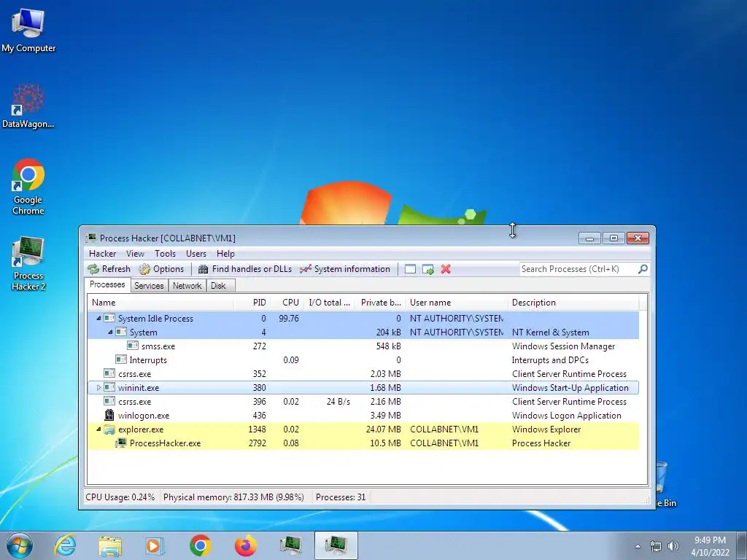The image size is (747, 560).
Task: Click the System Idle Process icon
Action: tap(109, 318)
